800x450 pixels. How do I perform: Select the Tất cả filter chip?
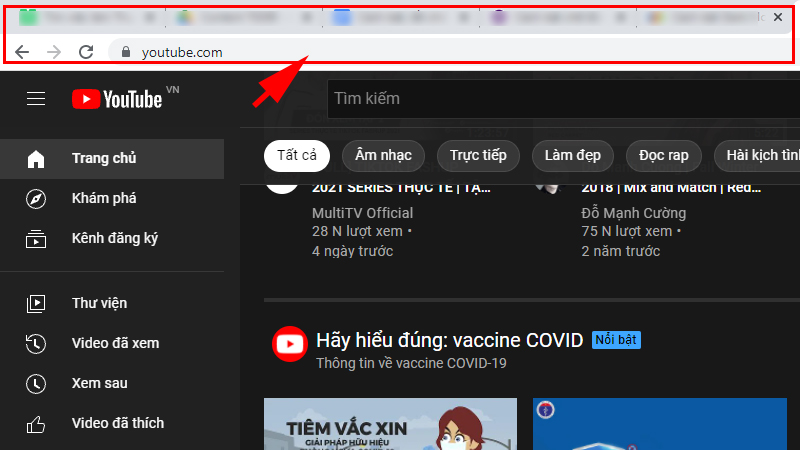297,156
